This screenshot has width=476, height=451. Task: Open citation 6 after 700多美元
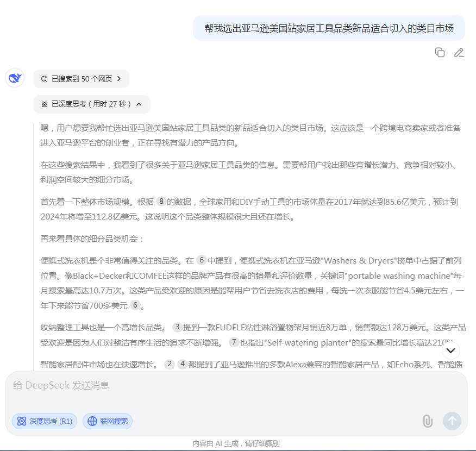135,305
